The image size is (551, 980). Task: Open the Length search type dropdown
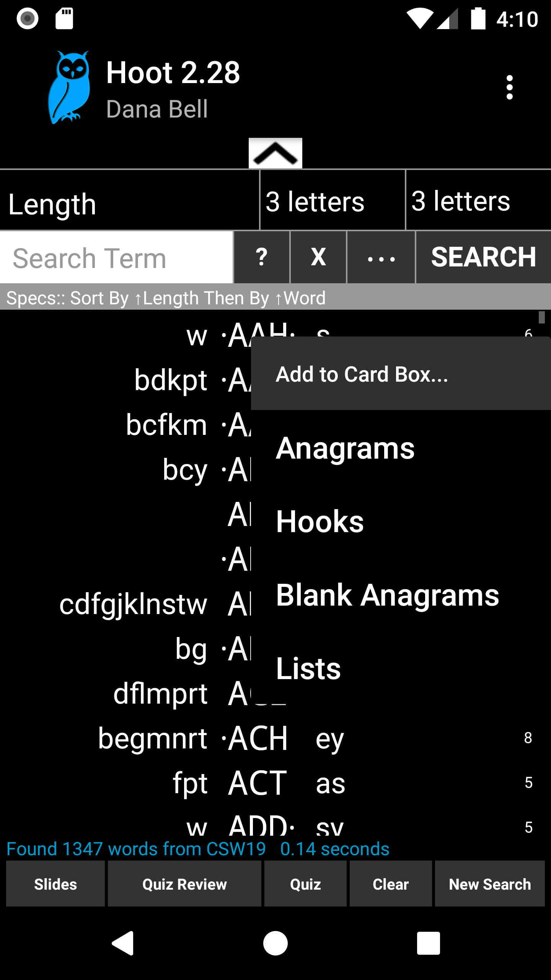(x=129, y=200)
